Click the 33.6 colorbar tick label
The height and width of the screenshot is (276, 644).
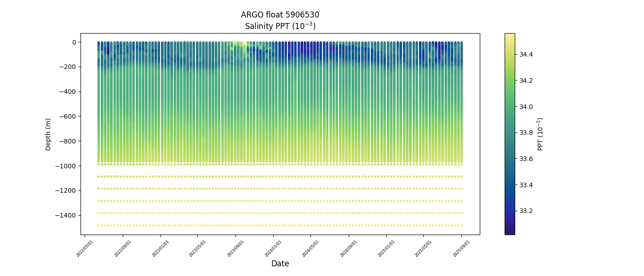coord(526,159)
